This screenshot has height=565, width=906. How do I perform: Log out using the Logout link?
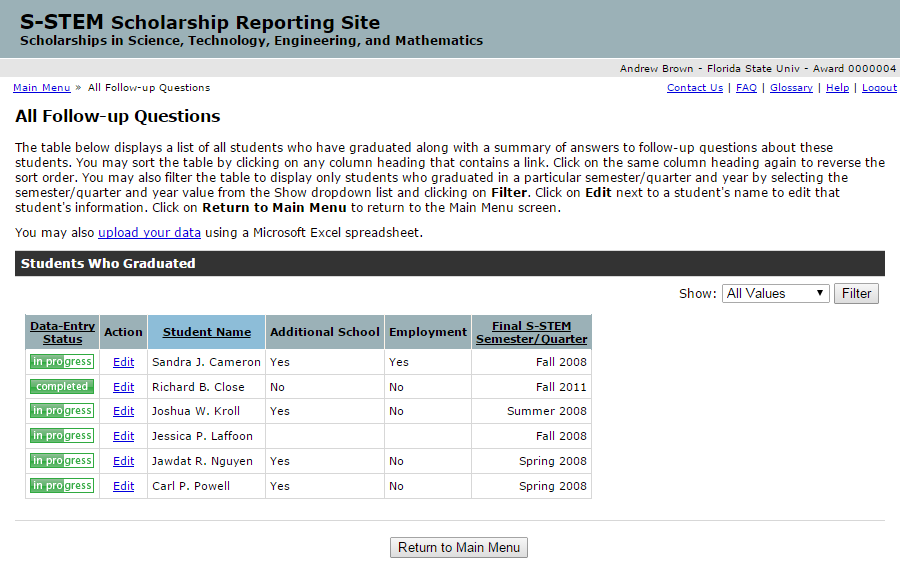(x=879, y=88)
